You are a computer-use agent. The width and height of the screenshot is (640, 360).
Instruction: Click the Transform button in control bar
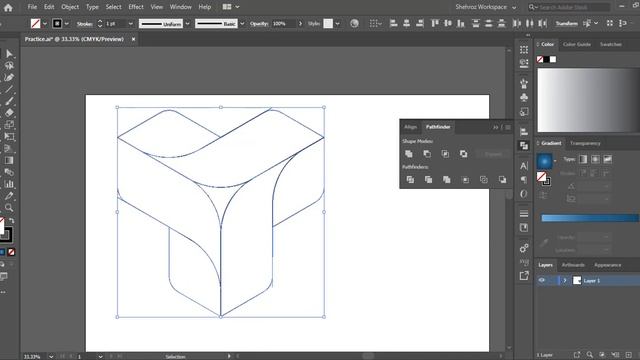click(x=567, y=24)
